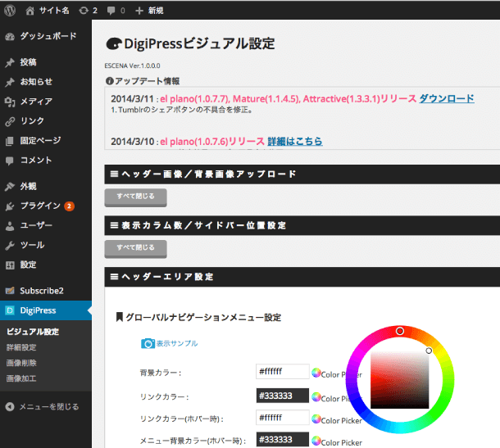Click the plus new content icon

(139, 11)
